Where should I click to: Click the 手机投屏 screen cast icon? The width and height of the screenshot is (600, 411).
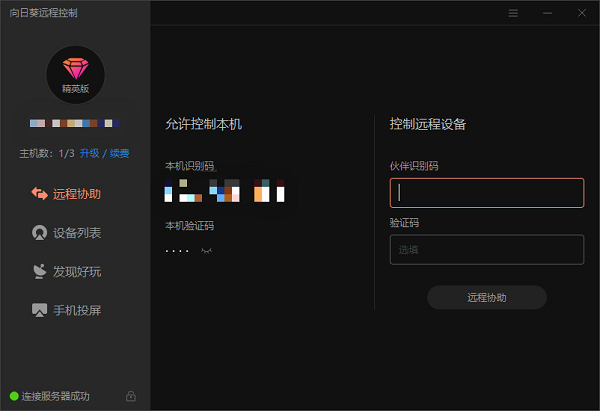point(40,310)
